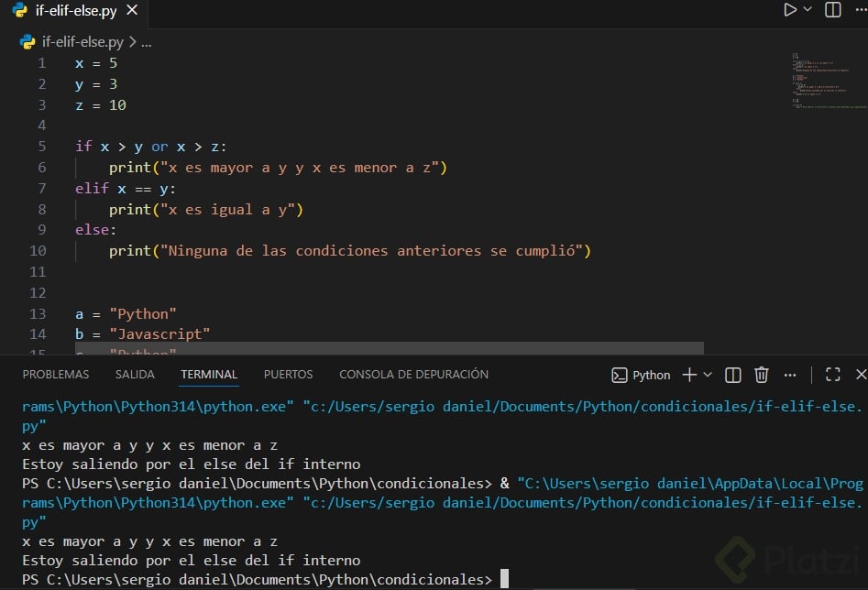The width and height of the screenshot is (868, 590).
Task: Switch to the PROBLEMAS panel tab
Action: pos(56,374)
